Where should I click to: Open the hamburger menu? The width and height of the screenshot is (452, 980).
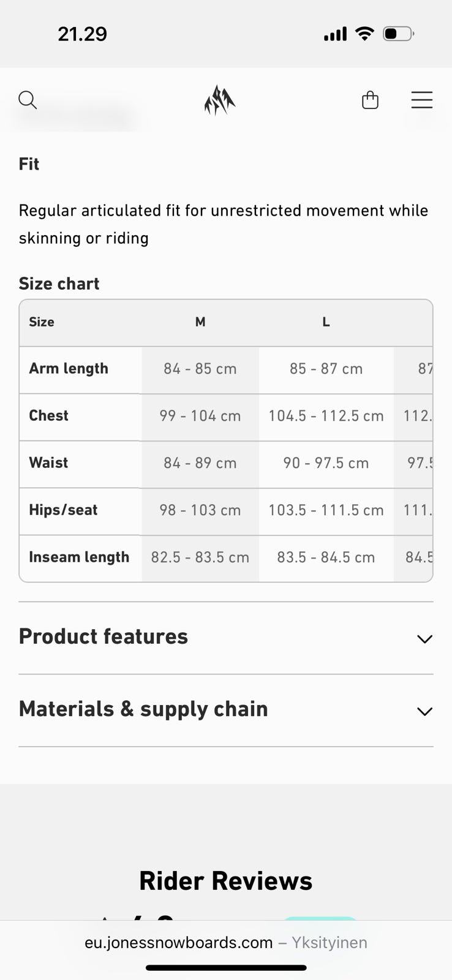[x=421, y=100]
